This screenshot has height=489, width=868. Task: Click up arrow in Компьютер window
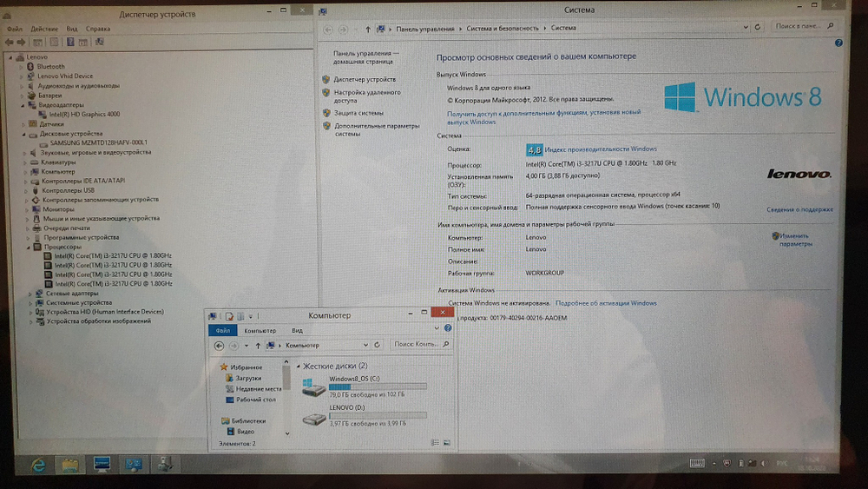258,346
